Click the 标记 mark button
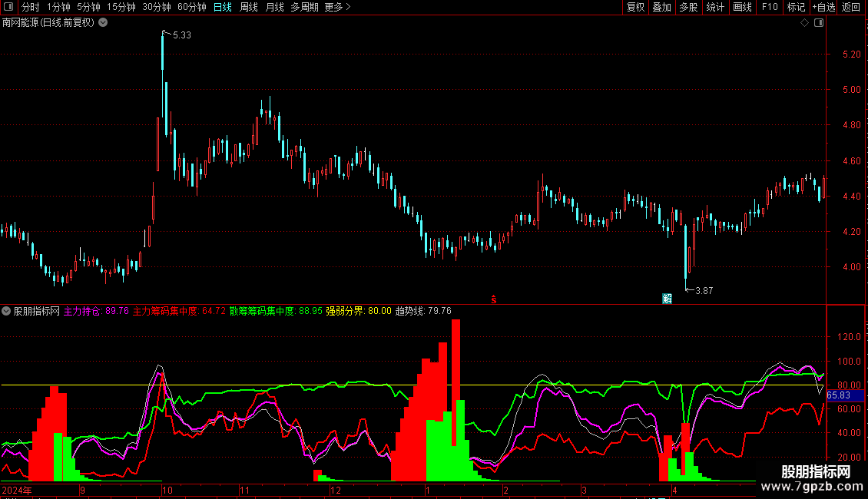 coord(796,7)
